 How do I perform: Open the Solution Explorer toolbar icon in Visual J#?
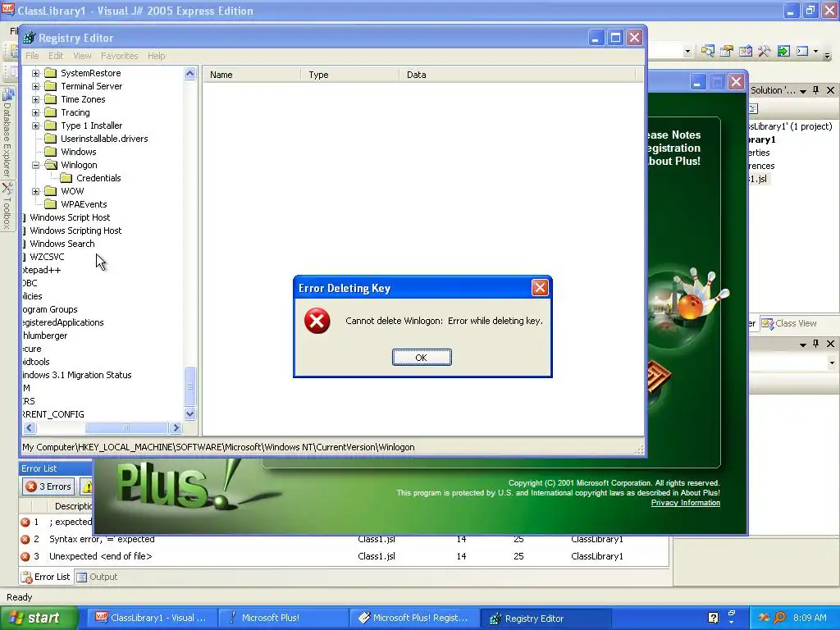tap(708, 51)
